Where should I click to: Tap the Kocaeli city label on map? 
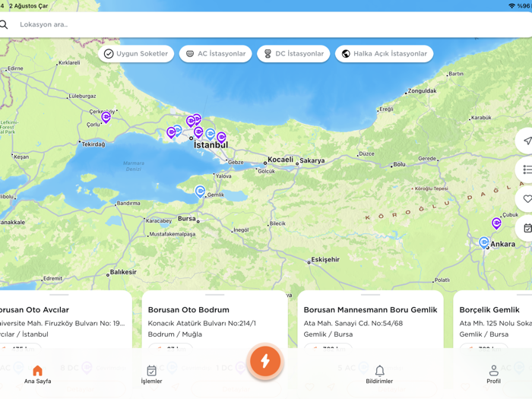click(x=280, y=160)
